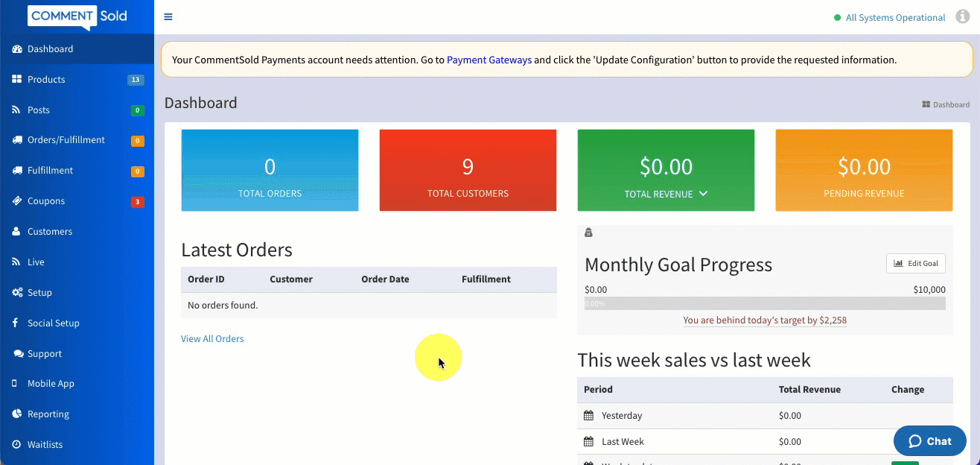
Task: Click the lock icon above Monthly Goal Progress
Action: pos(588,232)
